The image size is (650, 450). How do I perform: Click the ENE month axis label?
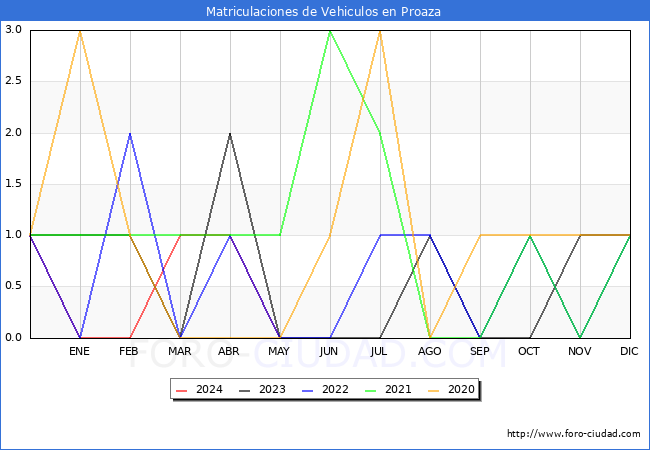[79, 351]
